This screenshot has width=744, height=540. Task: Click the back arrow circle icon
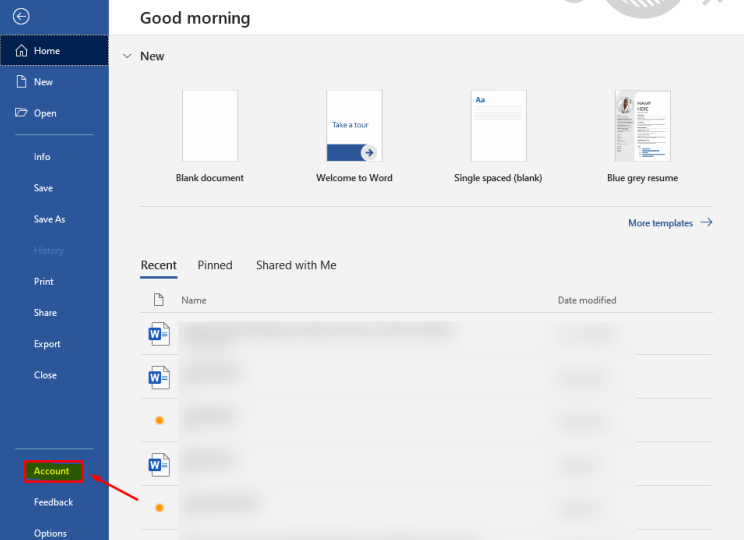[x=21, y=17]
